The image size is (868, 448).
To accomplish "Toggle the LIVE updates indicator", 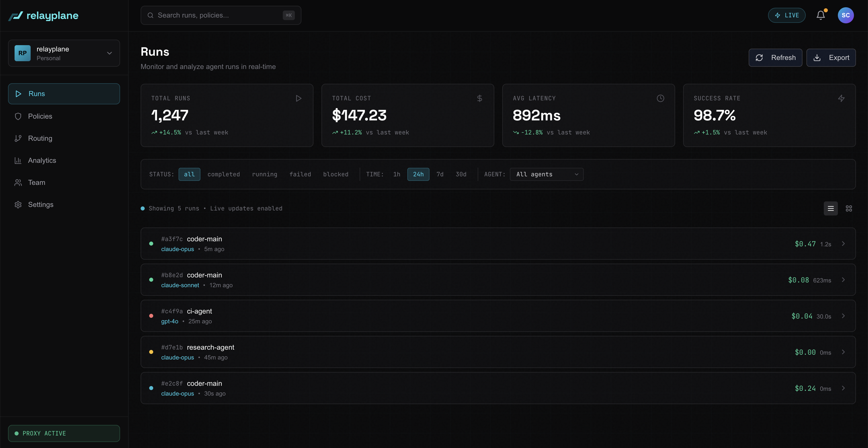I will pyautogui.click(x=786, y=15).
